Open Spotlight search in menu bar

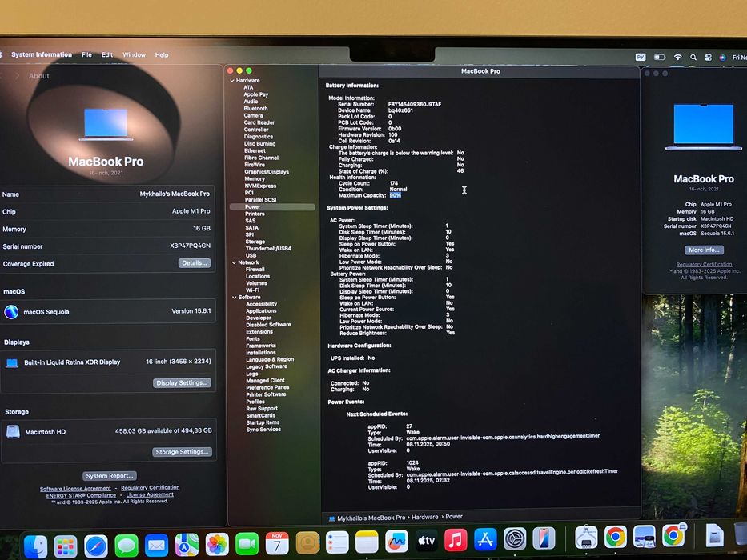(693, 57)
